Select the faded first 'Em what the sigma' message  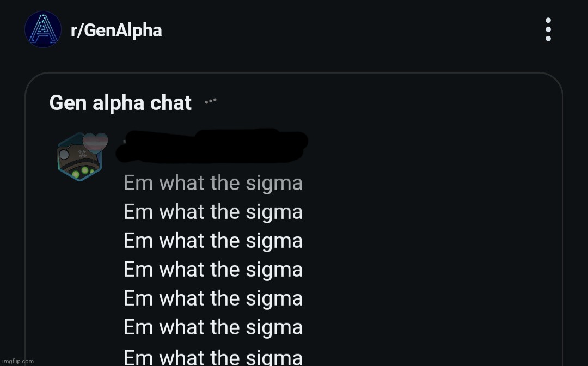pos(213,182)
